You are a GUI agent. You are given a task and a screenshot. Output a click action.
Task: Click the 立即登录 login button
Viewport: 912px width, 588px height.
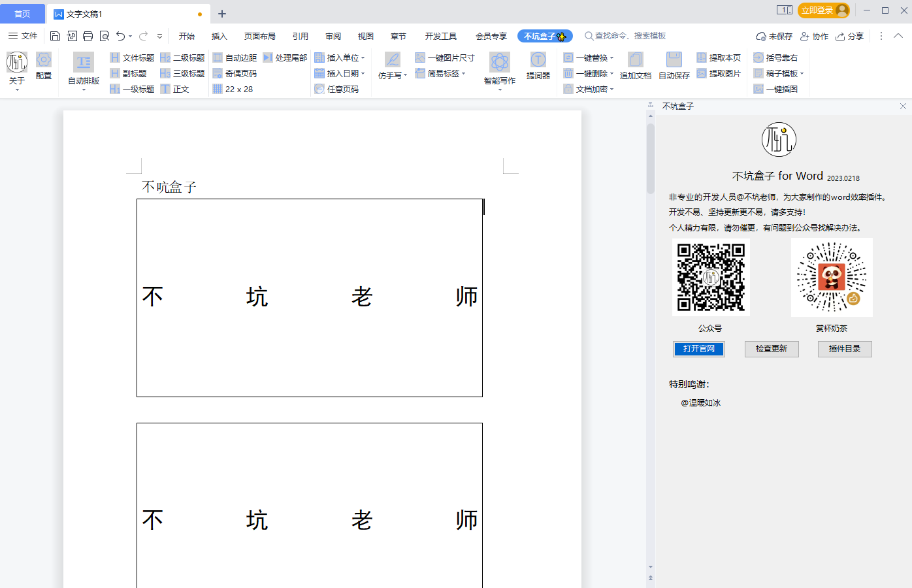coord(823,10)
